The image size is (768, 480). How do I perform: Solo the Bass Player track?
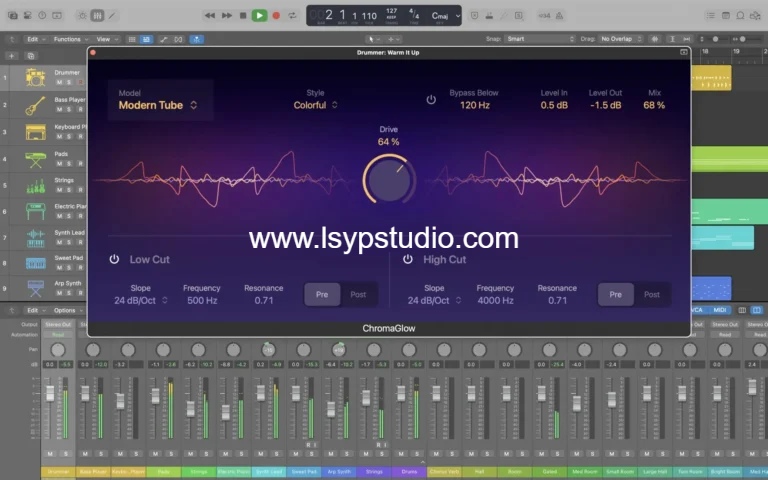coord(69,109)
